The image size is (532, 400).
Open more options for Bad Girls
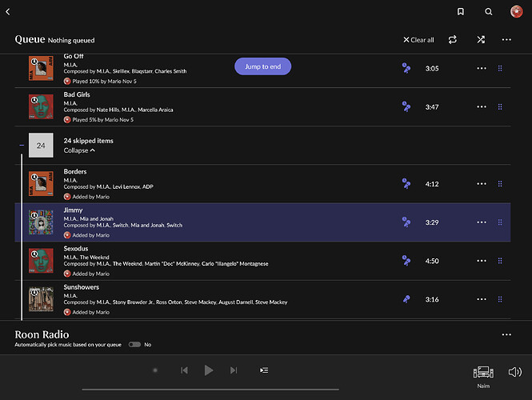[x=482, y=107]
